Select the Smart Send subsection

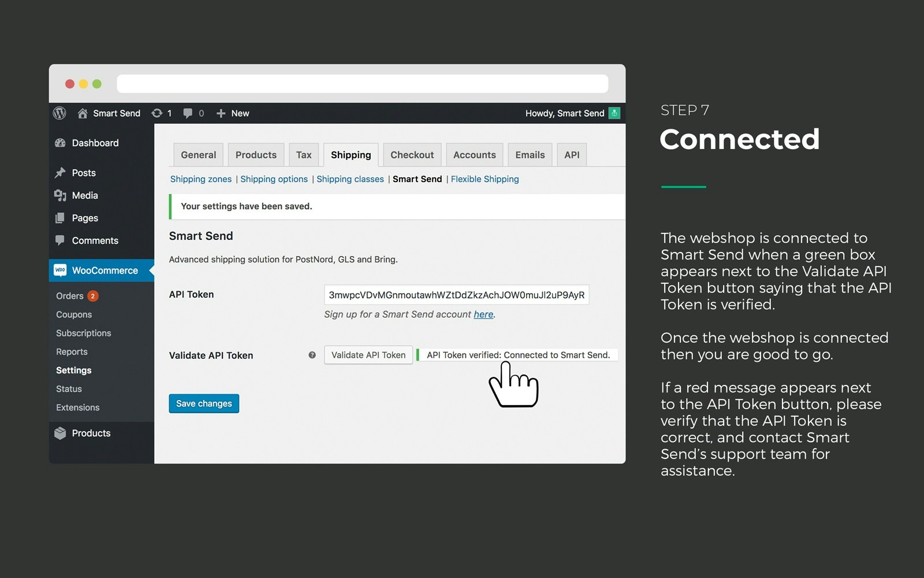coord(417,179)
